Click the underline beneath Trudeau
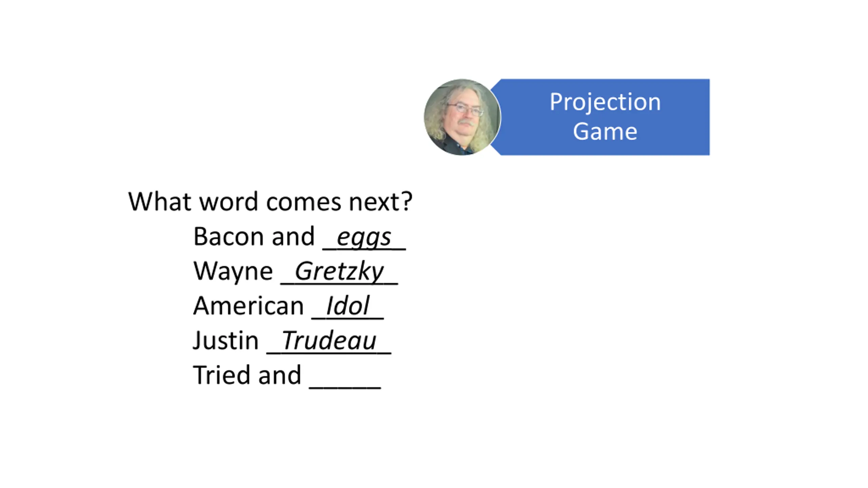 tap(329, 353)
